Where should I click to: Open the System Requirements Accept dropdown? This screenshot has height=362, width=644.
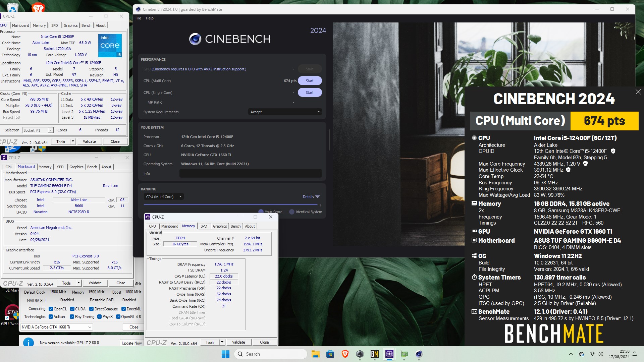tap(285, 112)
